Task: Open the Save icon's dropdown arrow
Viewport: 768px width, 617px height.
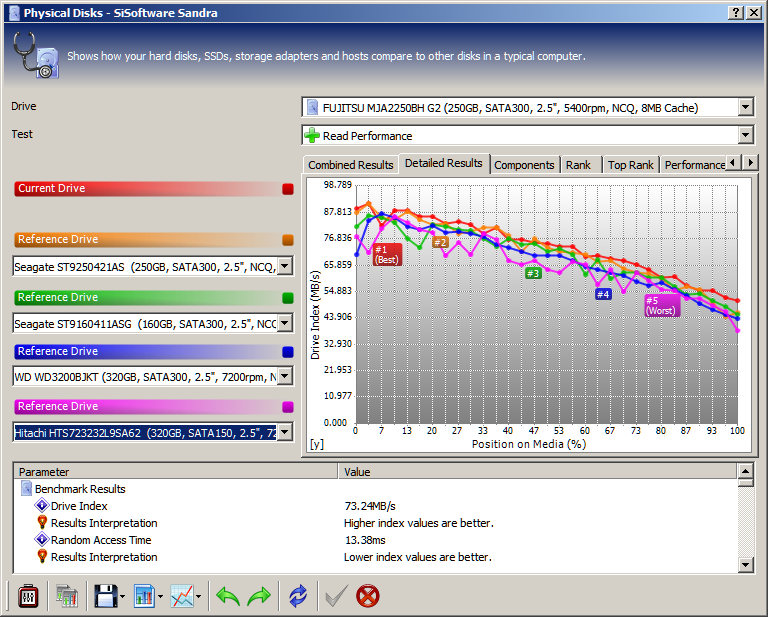Action: (x=122, y=596)
